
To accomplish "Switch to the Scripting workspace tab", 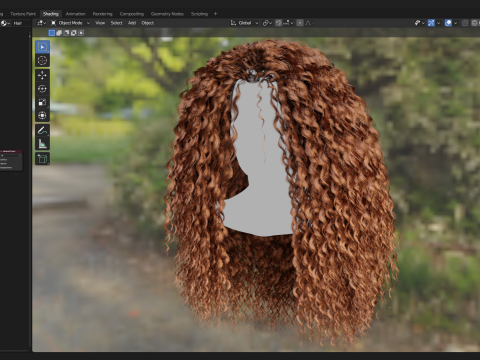I will click(199, 14).
